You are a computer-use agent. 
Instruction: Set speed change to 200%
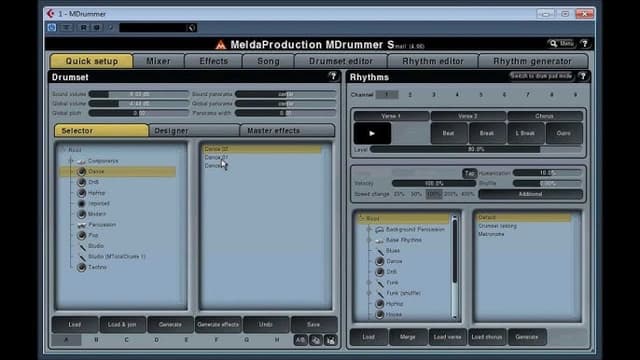(451, 194)
